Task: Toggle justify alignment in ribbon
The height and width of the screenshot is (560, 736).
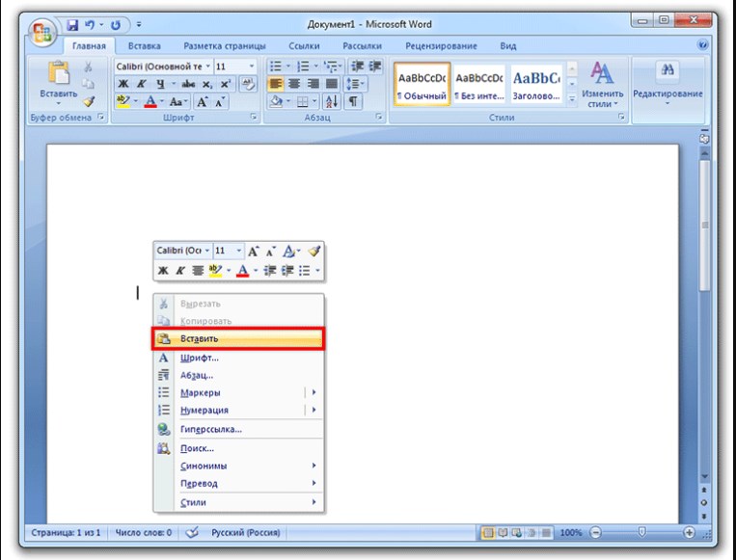Action: (332, 84)
